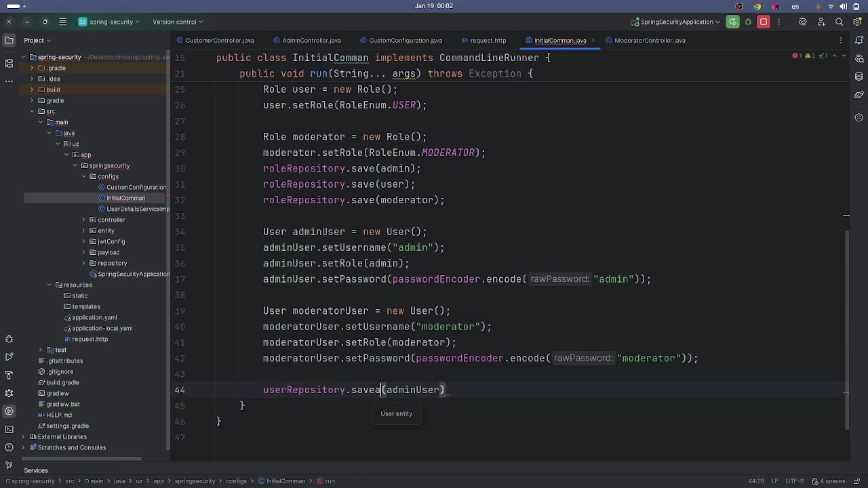Expand the .gradle folder
Image resolution: width=868 pixels, height=488 pixels.
point(32,68)
